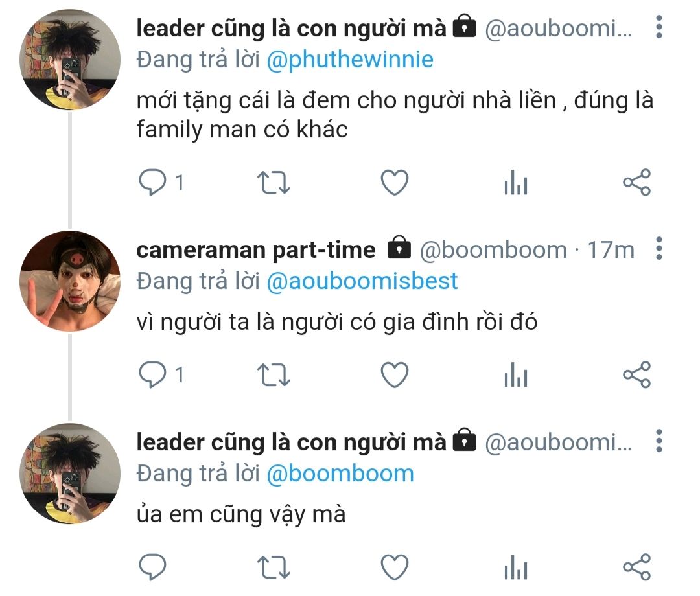Open the @boomboom mention in the last tweet

pyautogui.click(x=340, y=474)
